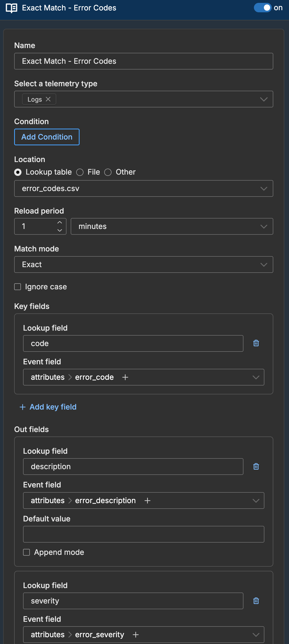Screen dimensions: 289x644
Task: Enable the Append mode checkbox
Action: tap(26, 552)
